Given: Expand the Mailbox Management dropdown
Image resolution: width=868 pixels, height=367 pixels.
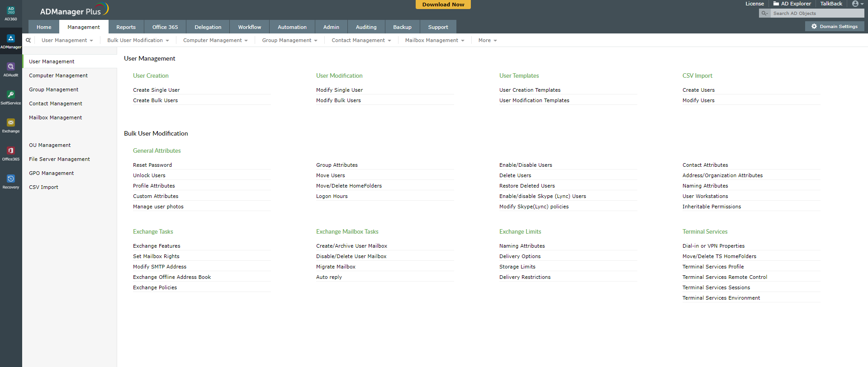Looking at the screenshot, I should 434,40.
